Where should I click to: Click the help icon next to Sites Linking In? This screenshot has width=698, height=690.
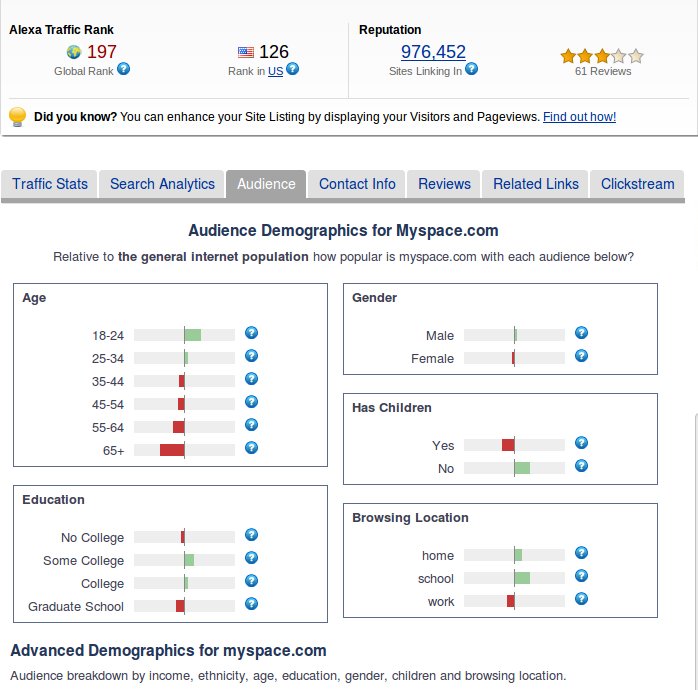[x=472, y=69]
